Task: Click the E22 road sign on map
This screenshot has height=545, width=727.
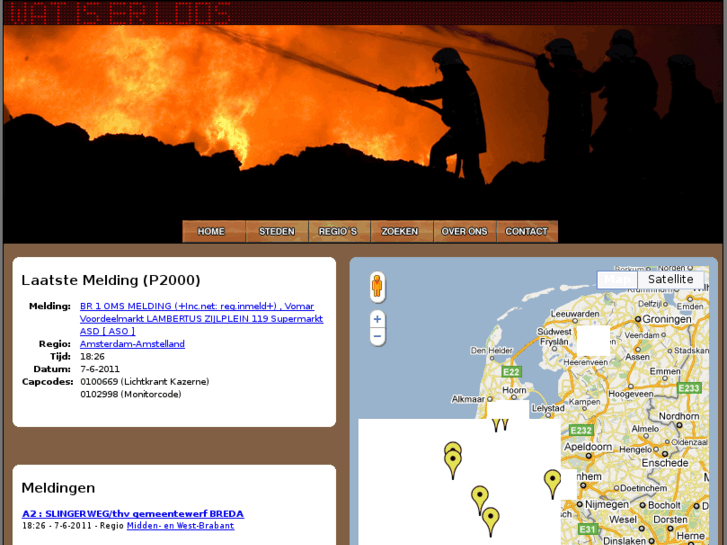Action: pyautogui.click(x=511, y=372)
